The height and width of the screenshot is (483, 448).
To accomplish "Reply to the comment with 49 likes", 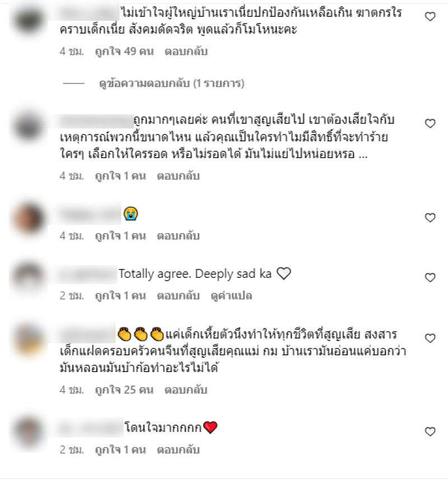I will click(186, 52).
